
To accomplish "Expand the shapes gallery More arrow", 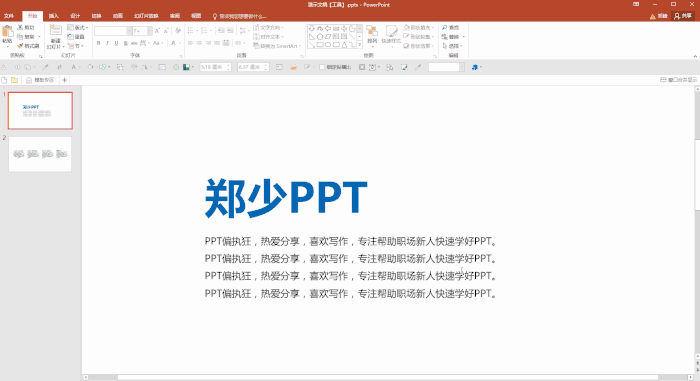I will [x=360, y=45].
